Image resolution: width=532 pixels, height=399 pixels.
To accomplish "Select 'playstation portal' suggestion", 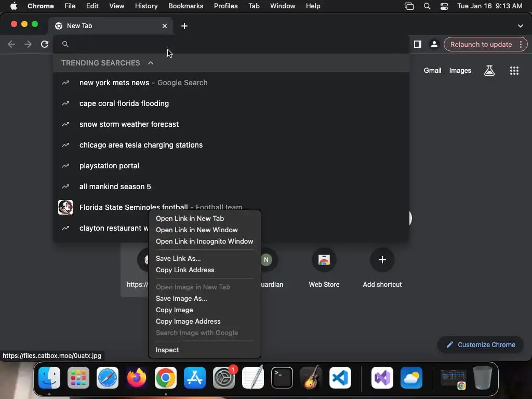I will tap(231, 166).
